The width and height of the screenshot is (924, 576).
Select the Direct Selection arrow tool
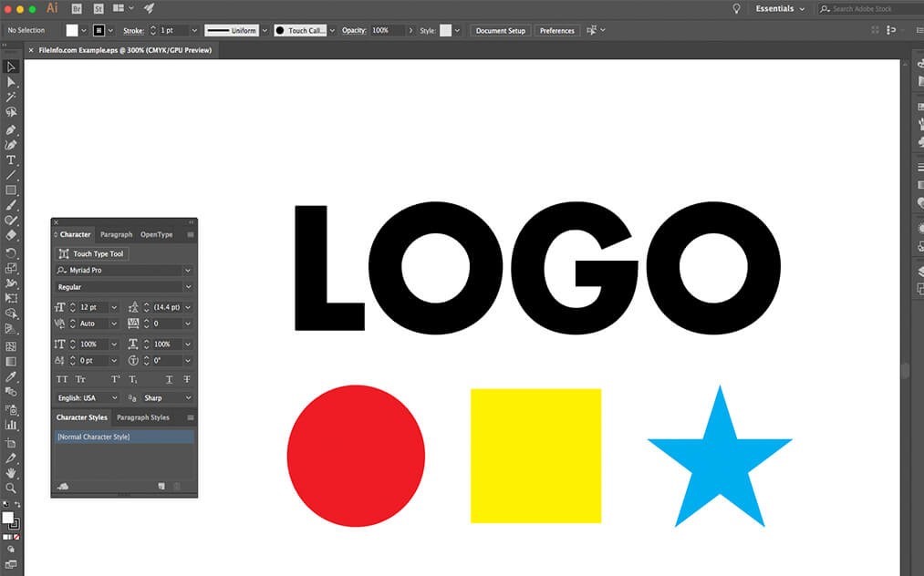(11, 82)
